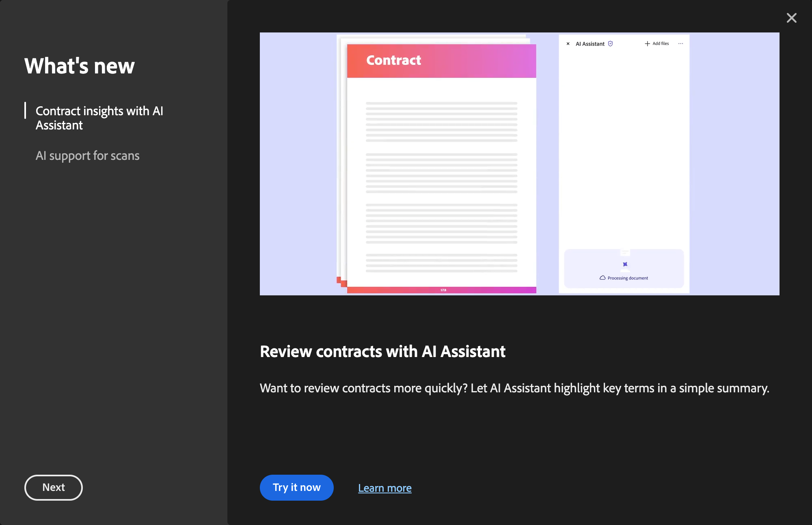Click the Review contracts with AI Assistant heading
The width and height of the screenshot is (812, 525).
click(382, 351)
